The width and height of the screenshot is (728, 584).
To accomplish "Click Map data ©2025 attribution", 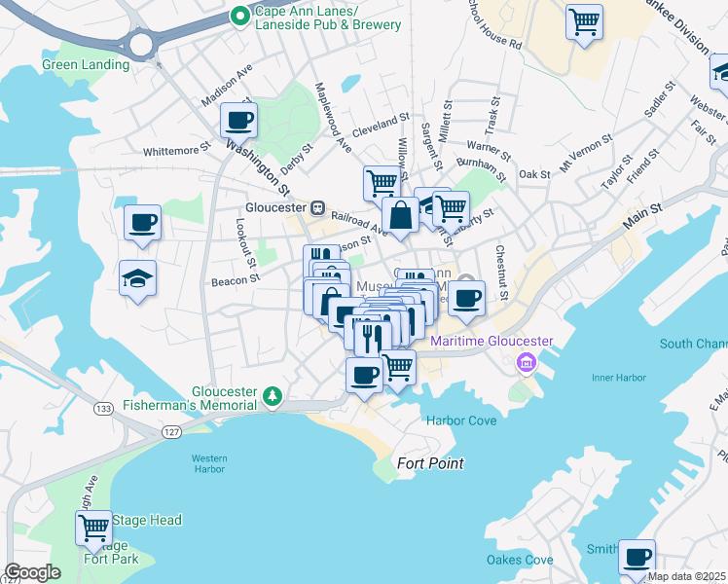I will pyautogui.click(x=686, y=577).
